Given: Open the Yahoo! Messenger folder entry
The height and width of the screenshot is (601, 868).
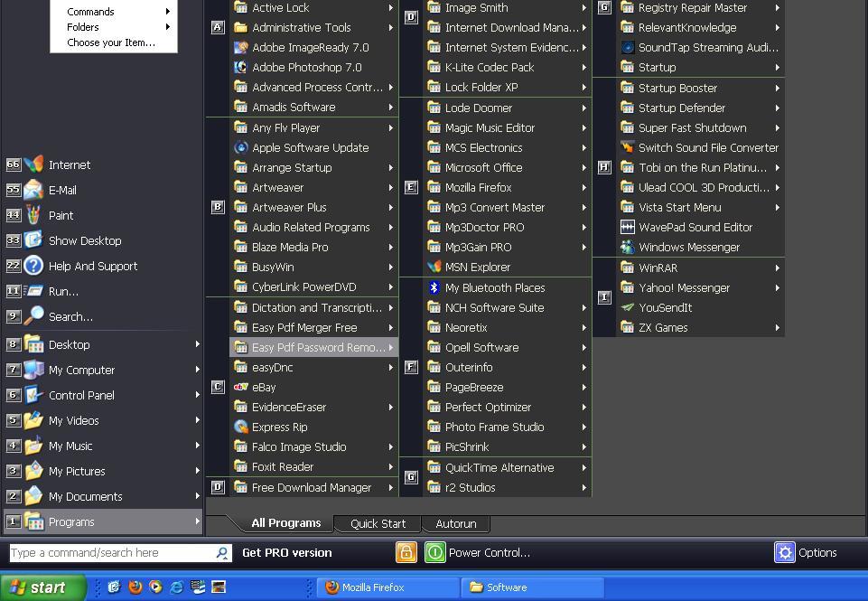Looking at the screenshot, I should coord(700,287).
